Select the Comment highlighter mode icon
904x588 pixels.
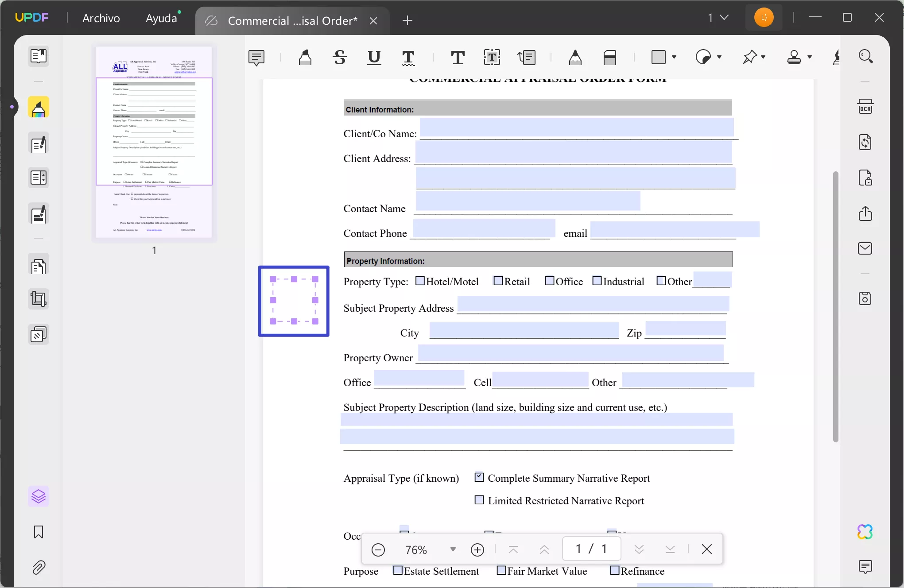39,108
